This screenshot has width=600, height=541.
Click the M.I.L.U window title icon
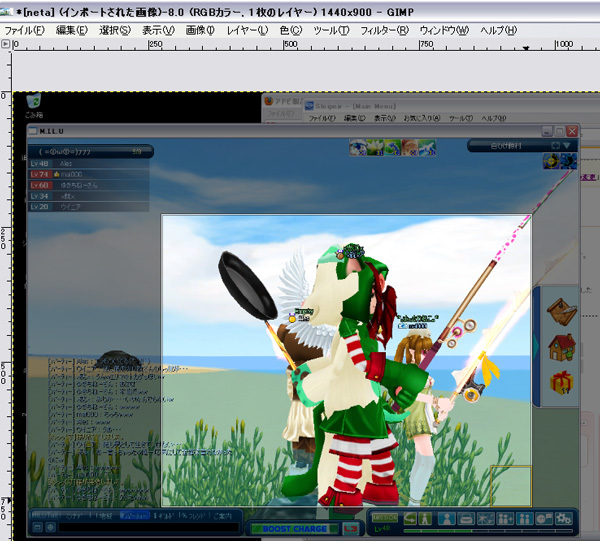[x=33, y=131]
